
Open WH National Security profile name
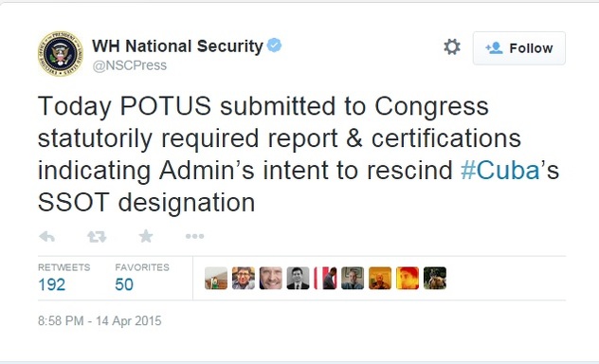tap(177, 46)
